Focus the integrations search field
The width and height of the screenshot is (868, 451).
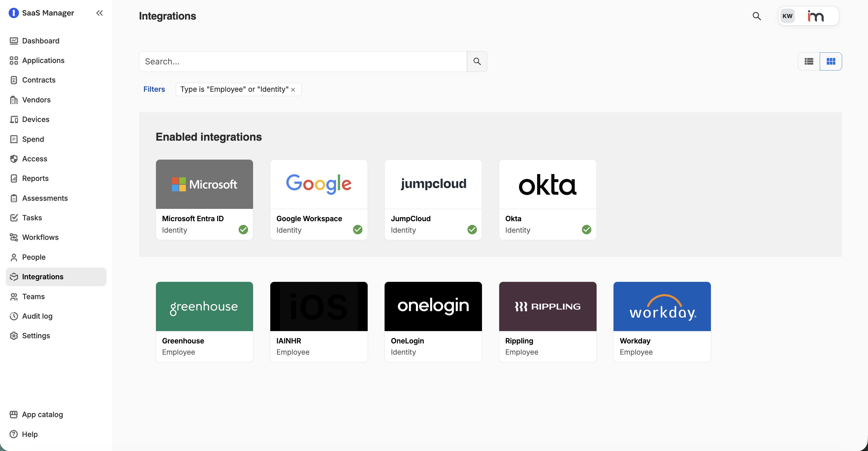click(x=302, y=61)
